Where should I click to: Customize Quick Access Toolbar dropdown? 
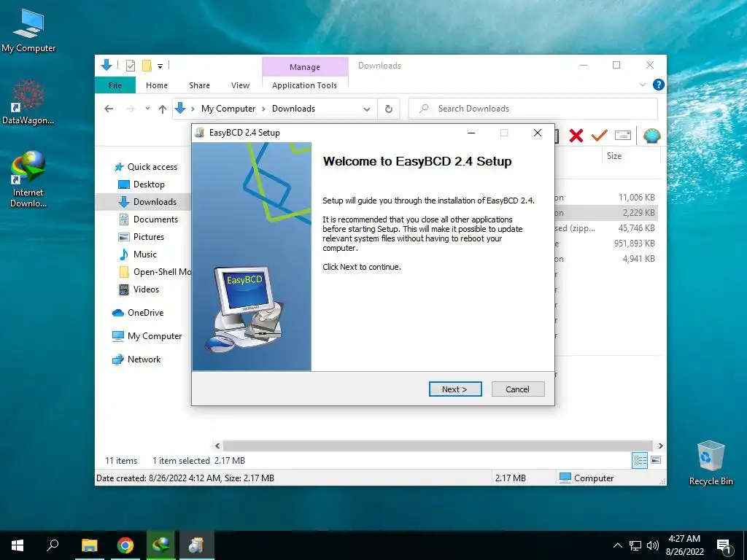point(160,66)
